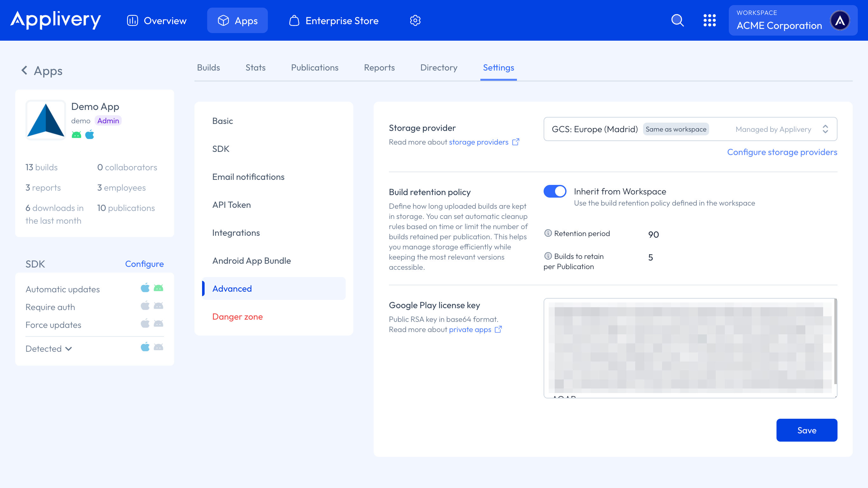Screen dimensions: 868x488
Task: Disable Inherit from Workspace for build retention
Action: click(555, 191)
